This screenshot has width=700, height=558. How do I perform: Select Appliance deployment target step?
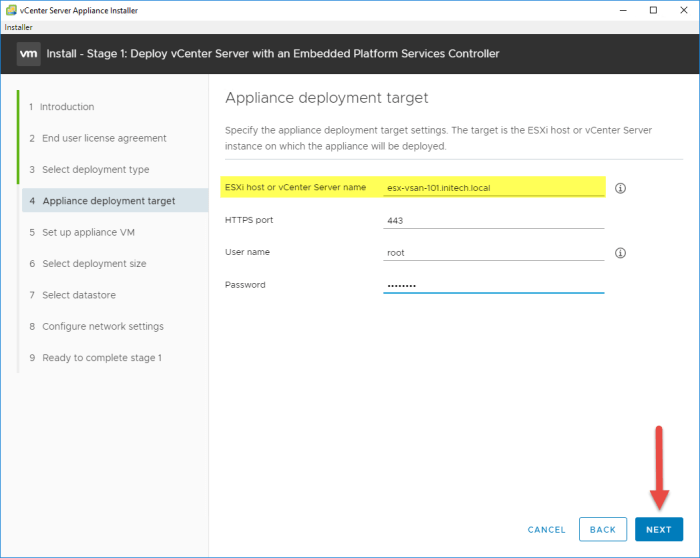108,201
